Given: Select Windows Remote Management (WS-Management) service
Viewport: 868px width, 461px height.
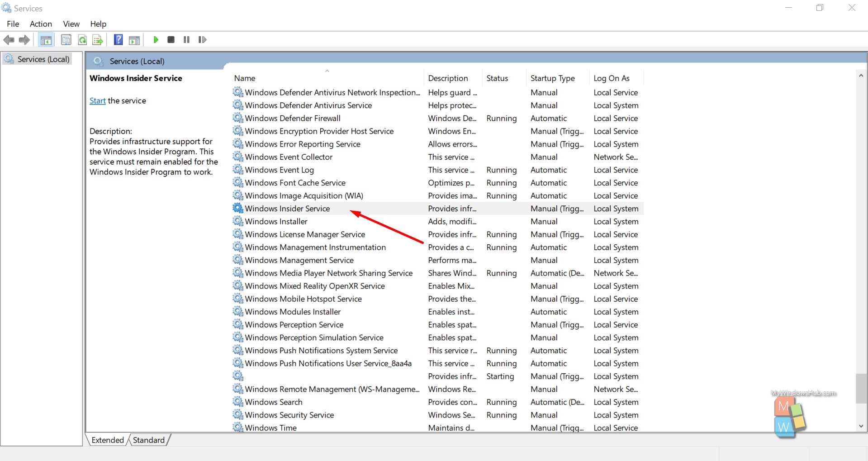Looking at the screenshot, I should 437,389.
